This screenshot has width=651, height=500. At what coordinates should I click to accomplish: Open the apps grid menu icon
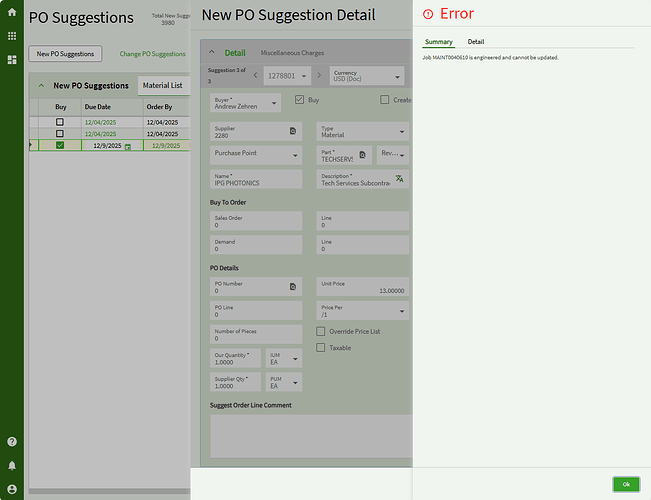tap(12, 36)
